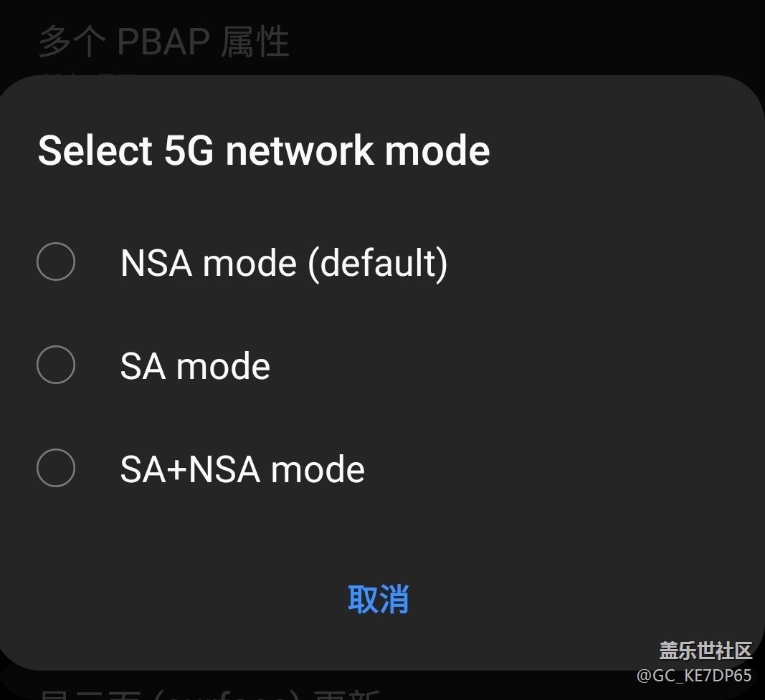Screen dimensions: 765x700
Task: Click the "NSA" text in the first option
Action: (x=156, y=263)
